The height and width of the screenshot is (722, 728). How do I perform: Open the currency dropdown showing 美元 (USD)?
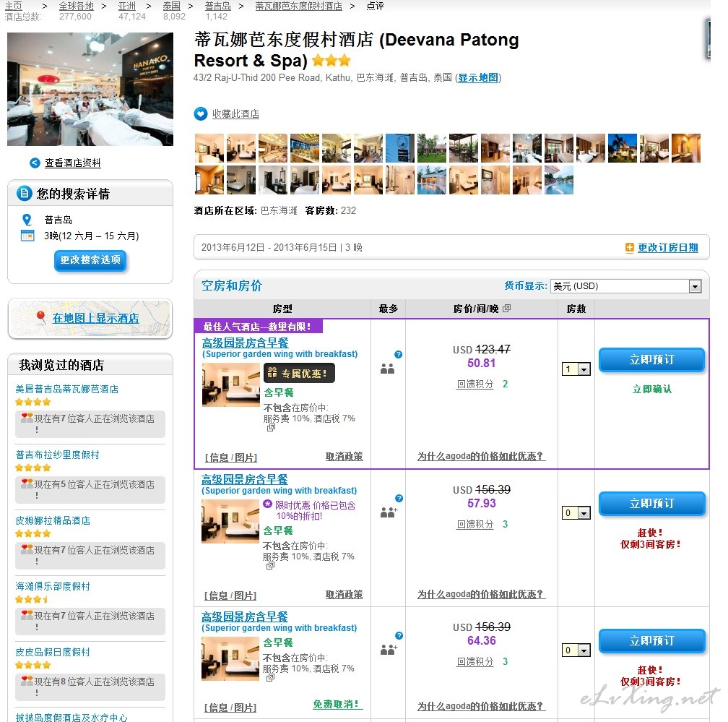625,286
